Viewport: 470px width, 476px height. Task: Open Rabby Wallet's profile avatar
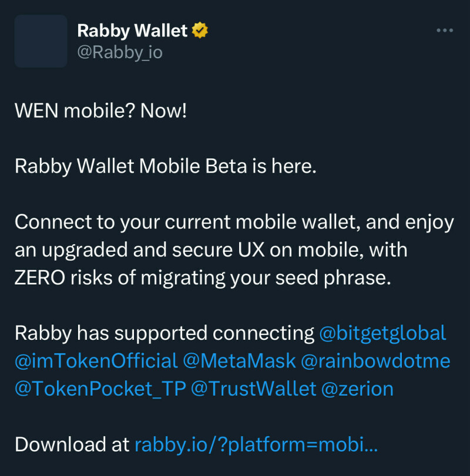click(x=41, y=41)
